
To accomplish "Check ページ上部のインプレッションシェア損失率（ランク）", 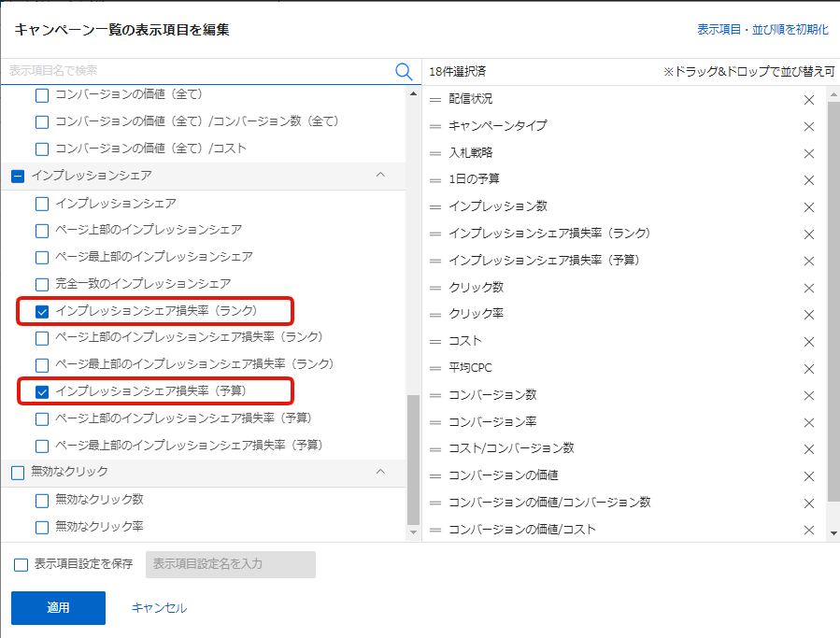I will pyautogui.click(x=42, y=338).
